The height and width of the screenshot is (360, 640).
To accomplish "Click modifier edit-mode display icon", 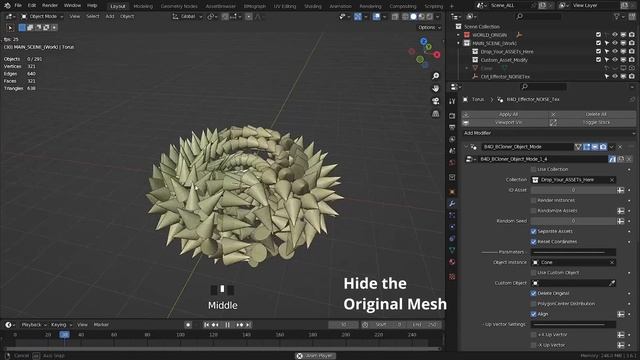I will click(x=587, y=147).
